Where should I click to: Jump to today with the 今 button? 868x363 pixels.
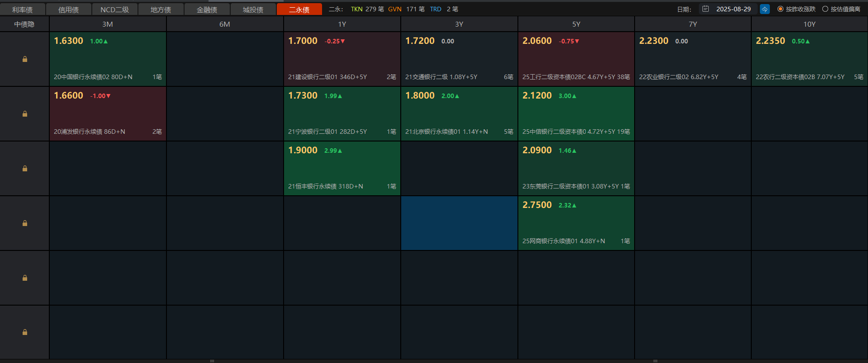(765, 9)
